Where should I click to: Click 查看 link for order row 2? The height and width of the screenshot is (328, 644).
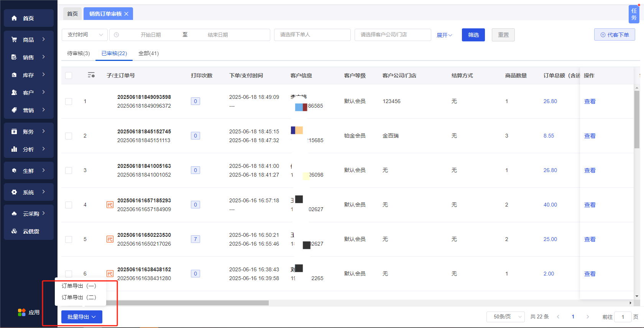pos(590,136)
